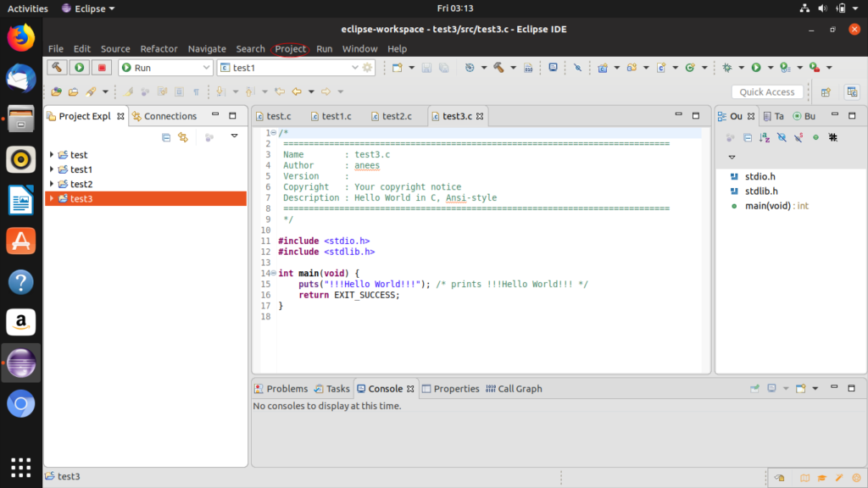
Task: Click the Open Element toolbar icon
Action: point(57,91)
